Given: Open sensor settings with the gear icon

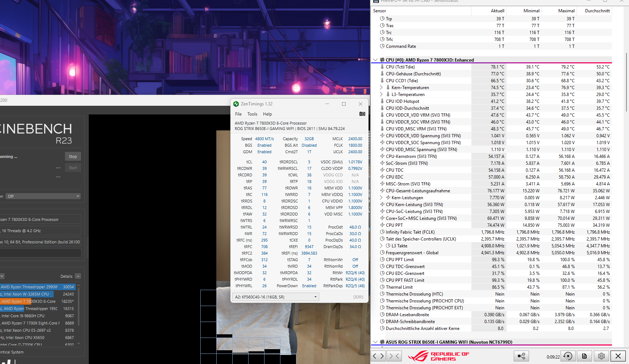Looking at the screenshot, I should [601, 356].
